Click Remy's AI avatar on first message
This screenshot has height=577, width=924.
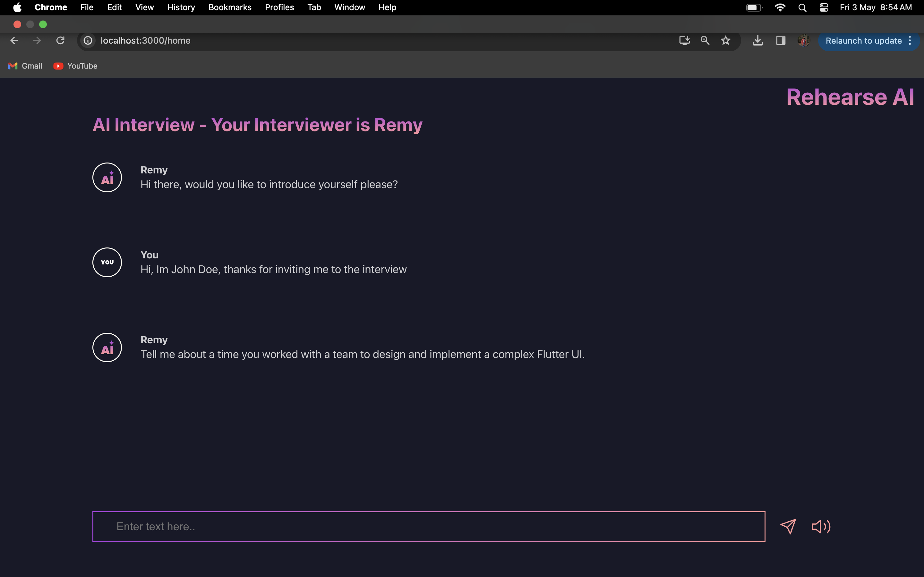point(107,178)
